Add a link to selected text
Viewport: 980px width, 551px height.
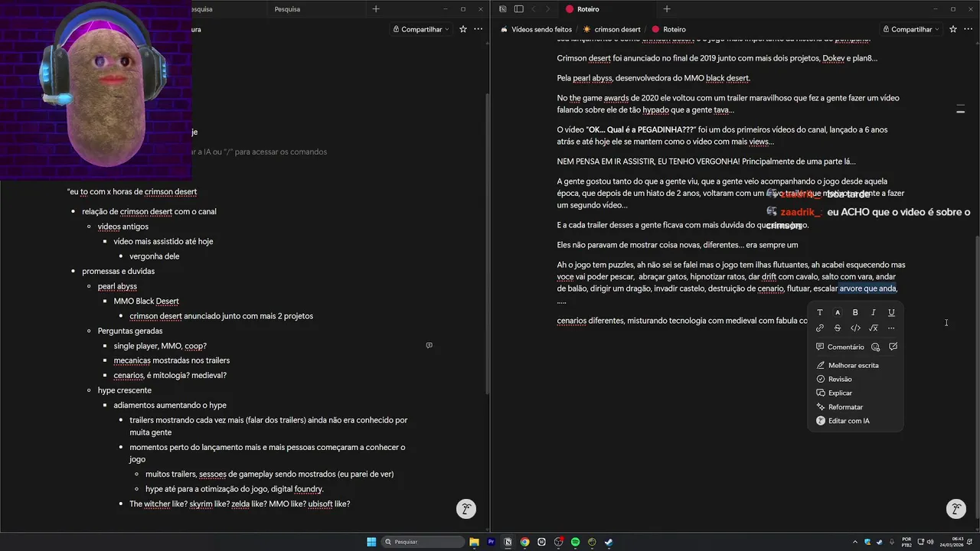820,328
